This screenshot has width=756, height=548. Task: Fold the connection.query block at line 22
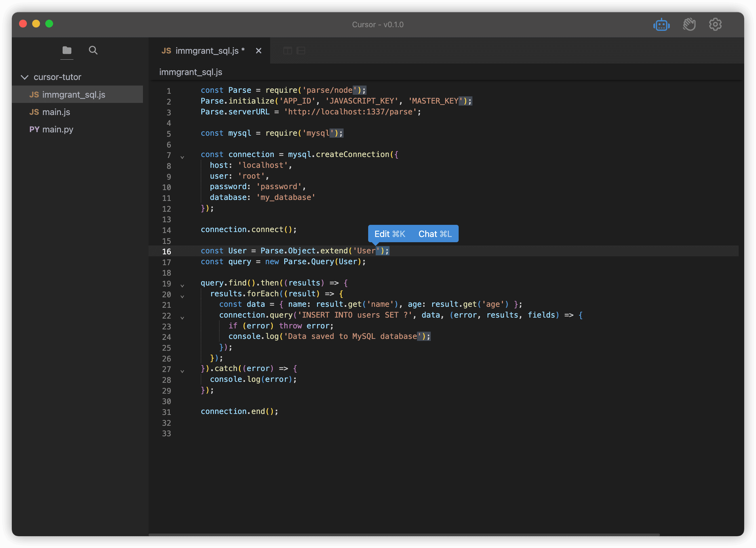pyautogui.click(x=182, y=318)
